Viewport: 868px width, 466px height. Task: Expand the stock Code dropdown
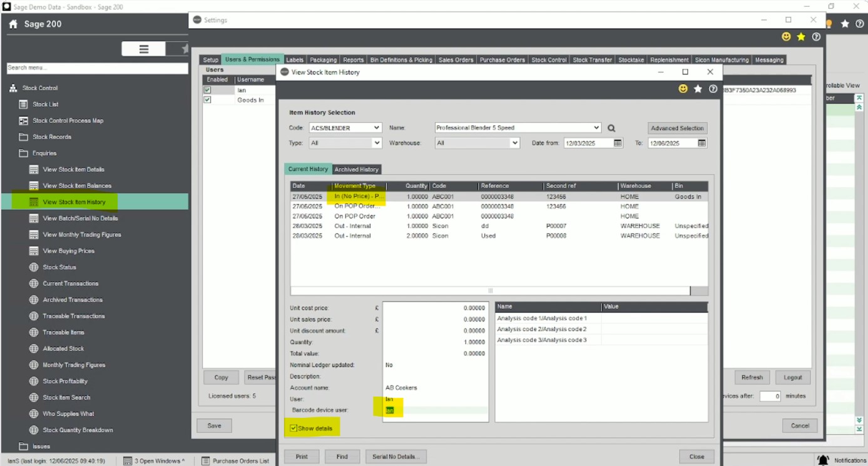click(x=376, y=128)
